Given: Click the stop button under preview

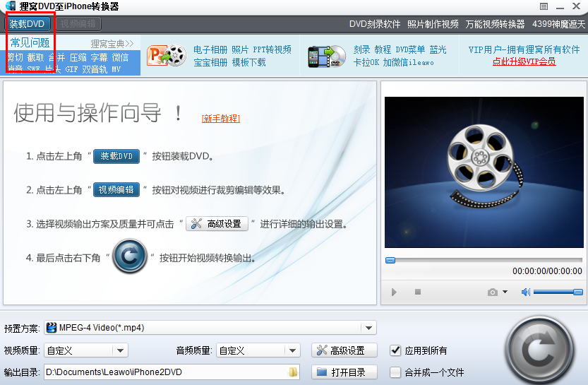Looking at the screenshot, I should pyautogui.click(x=418, y=292).
